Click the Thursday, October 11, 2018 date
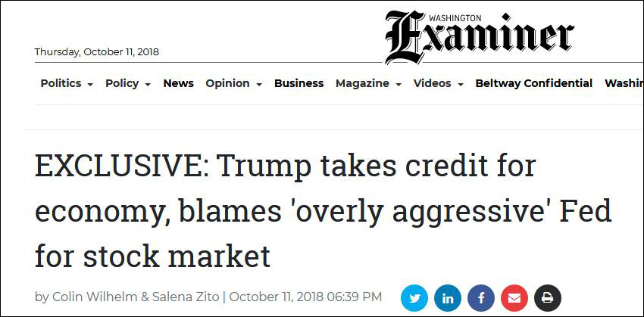This screenshot has height=317, width=644. pyautogui.click(x=97, y=52)
